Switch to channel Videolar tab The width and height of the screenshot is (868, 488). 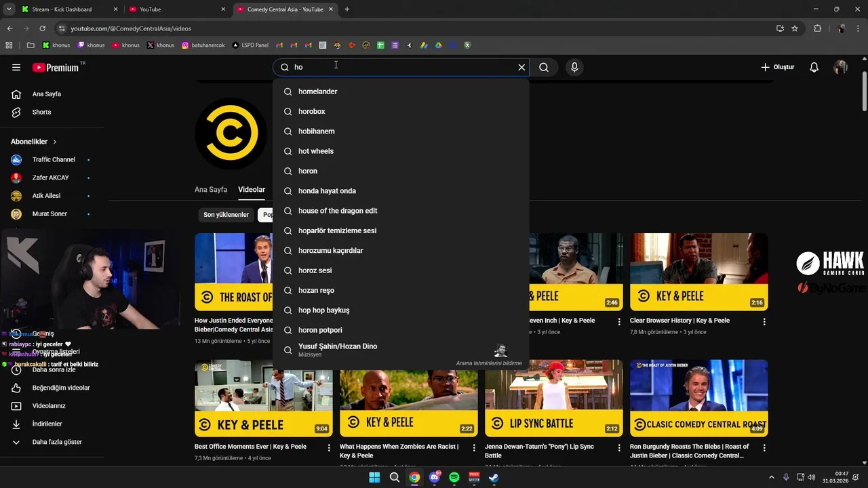[252, 190]
